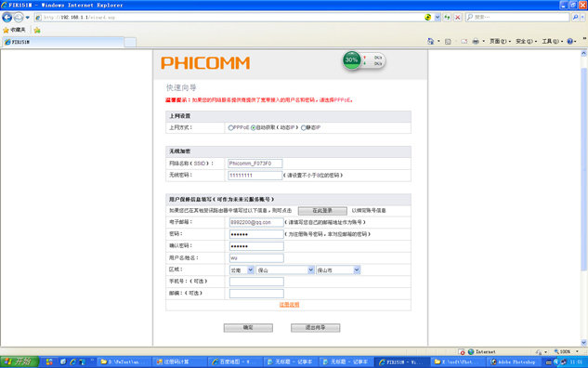Viewport: 588px width, 368px height.
Task: Open the address bar history dropdown arrow
Action: point(438,18)
